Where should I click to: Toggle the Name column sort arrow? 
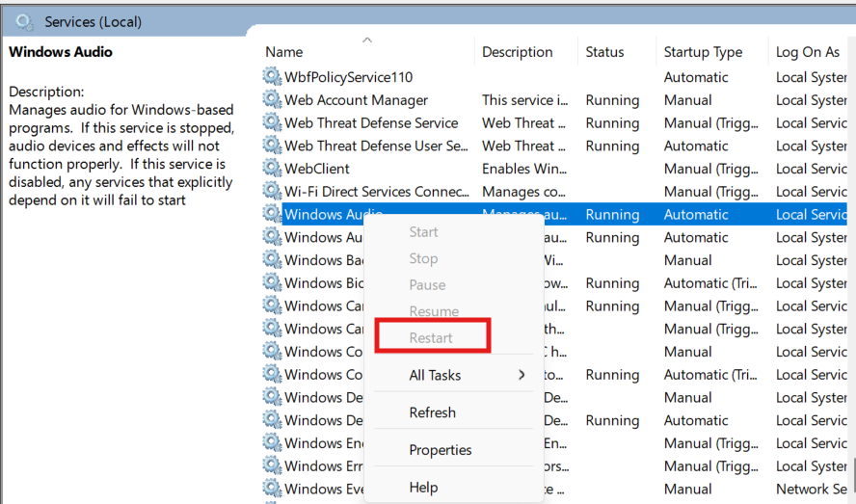click(x=367, y=40)
